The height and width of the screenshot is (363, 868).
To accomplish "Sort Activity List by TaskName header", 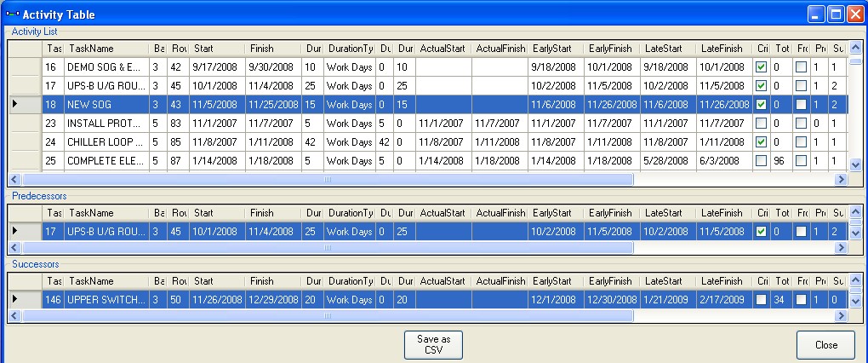I will pos(106,48).
